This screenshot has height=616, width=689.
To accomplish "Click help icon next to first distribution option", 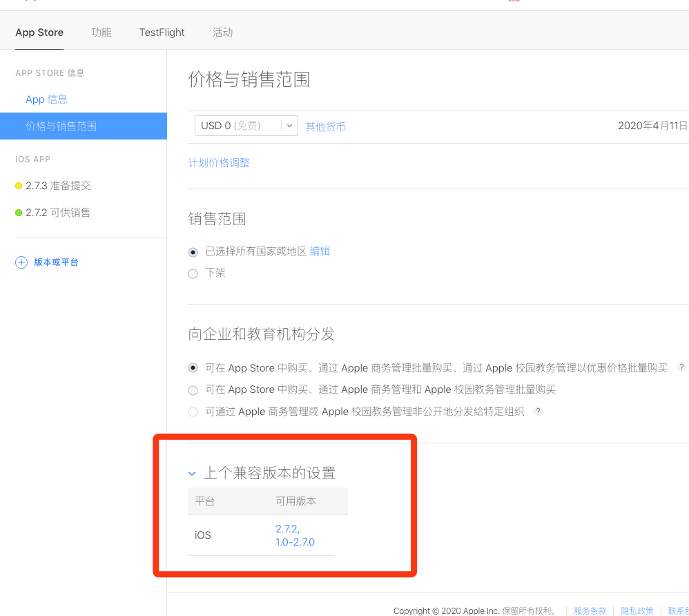I will 681,367.
